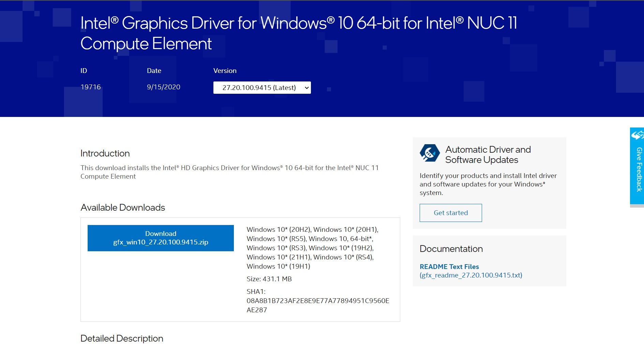This screenshot has height=345, width=644.
Task: Click the ID column label
Action: pyautogui.click(x=84, y=71)
